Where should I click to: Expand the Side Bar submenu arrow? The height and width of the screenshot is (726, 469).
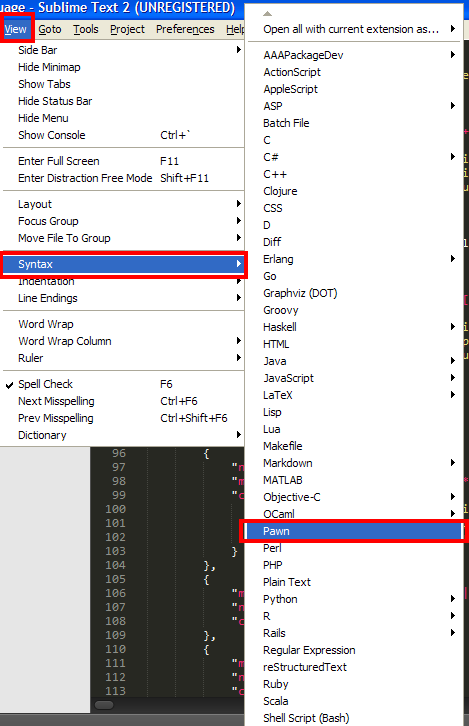[x=238, y=50]
